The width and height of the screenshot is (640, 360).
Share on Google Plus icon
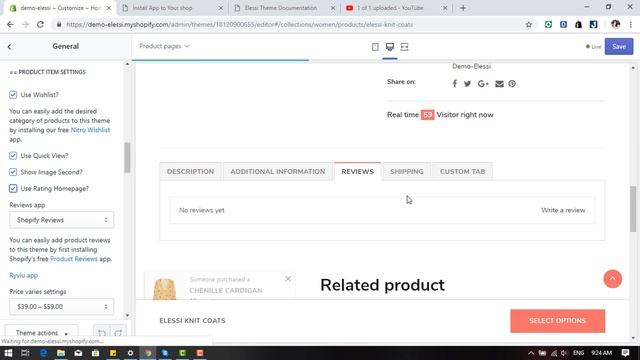pos(483,84)
